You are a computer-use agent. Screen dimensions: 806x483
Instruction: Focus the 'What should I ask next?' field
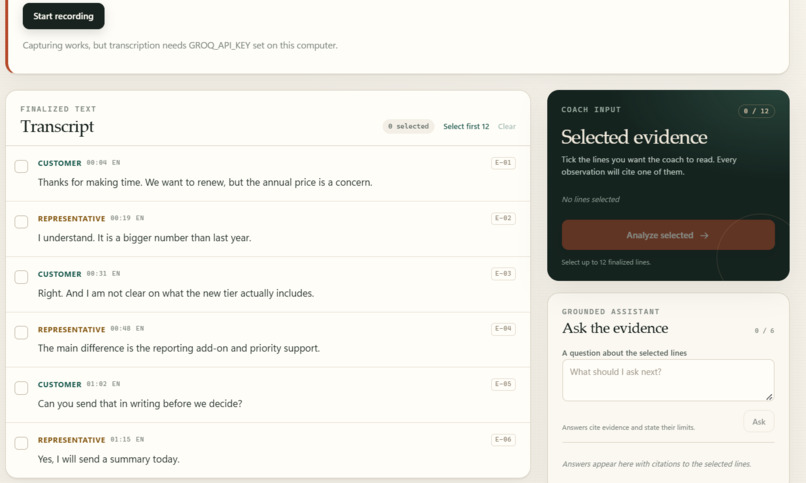pos(668,380)
